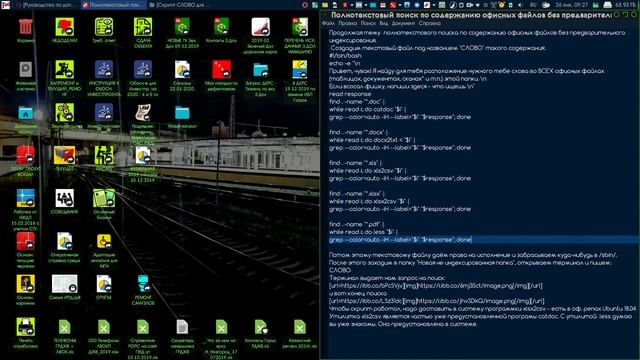
Task: Click the first ibb.co url line in editor
Action: click(x=436, y=286)
